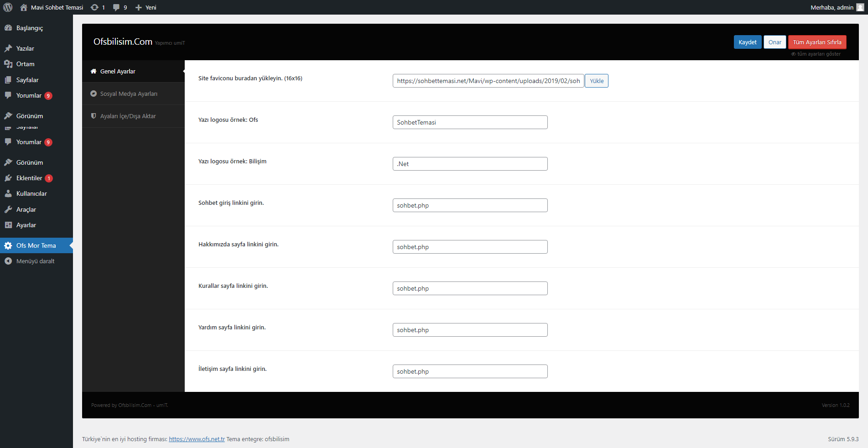
Task: Click the favicon URL input field
Action: pos(488,81)
